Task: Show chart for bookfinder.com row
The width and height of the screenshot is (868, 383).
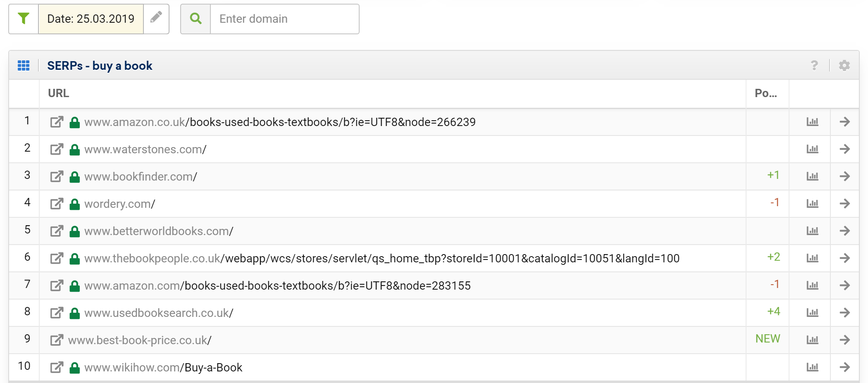Action: (812, 176)
